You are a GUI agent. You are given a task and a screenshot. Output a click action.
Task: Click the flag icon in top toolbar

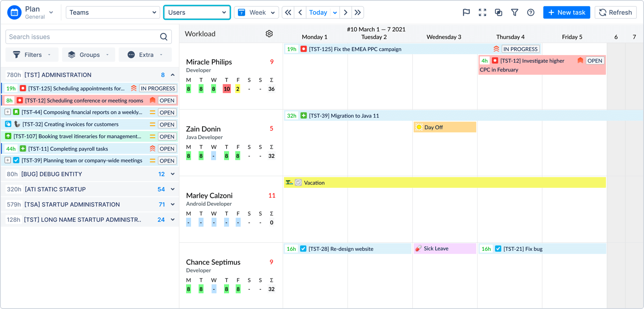pyautogui.click(x=466, y=13)
